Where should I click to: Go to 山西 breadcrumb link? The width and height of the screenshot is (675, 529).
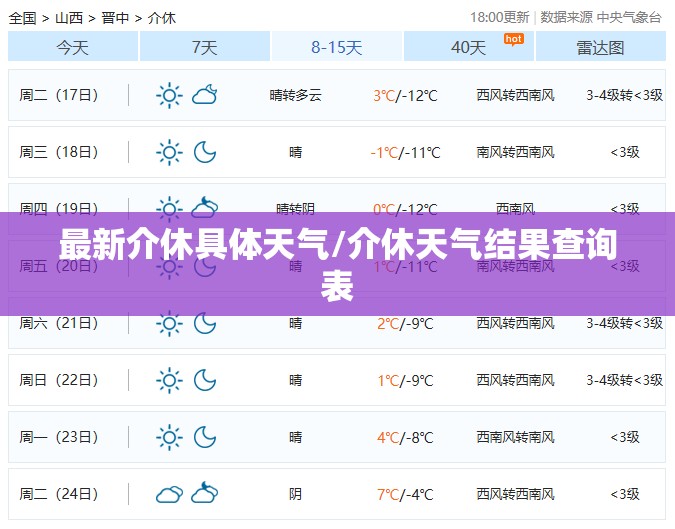point(69,18)
